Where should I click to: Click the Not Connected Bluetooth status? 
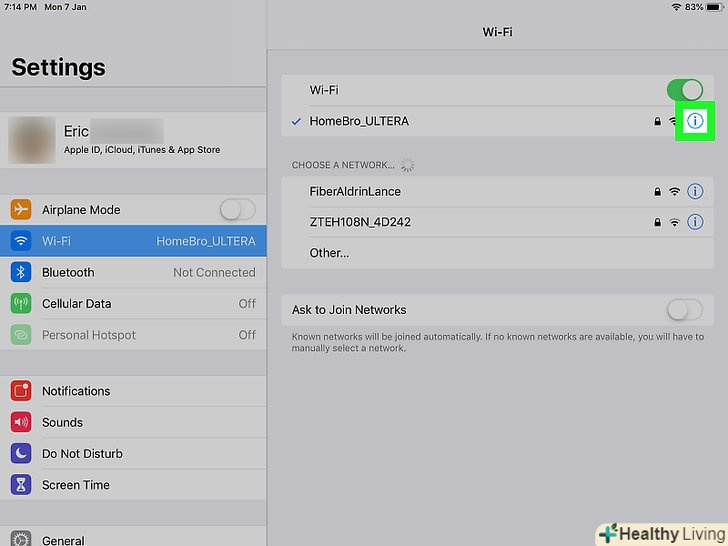(214, 273)
